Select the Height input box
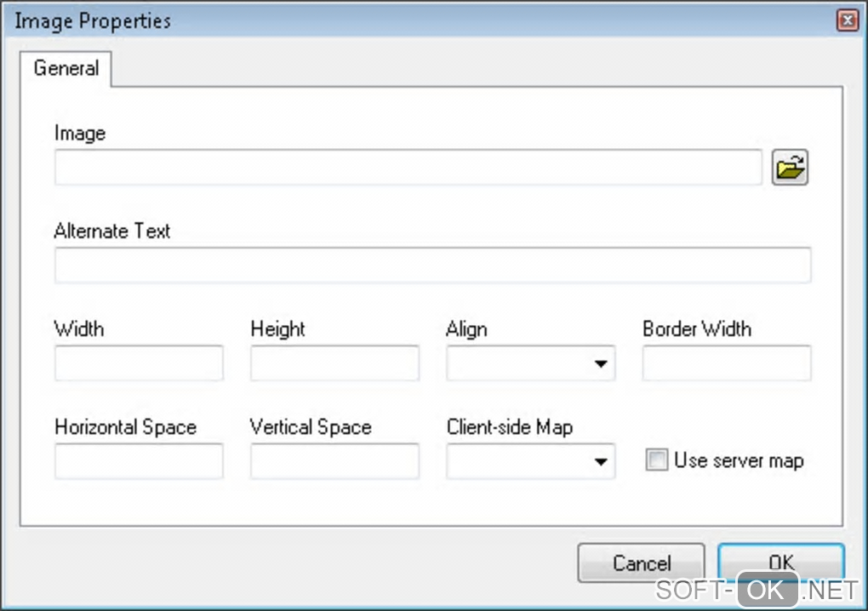This screenshot has width=868, height=611. (x=334, y=363)
